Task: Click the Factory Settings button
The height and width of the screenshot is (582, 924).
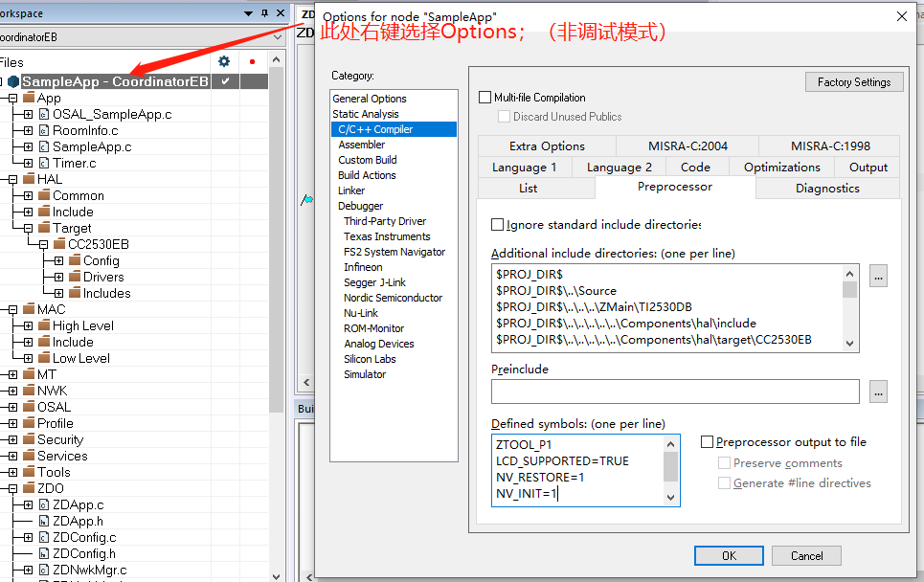Action: [854, 82]
